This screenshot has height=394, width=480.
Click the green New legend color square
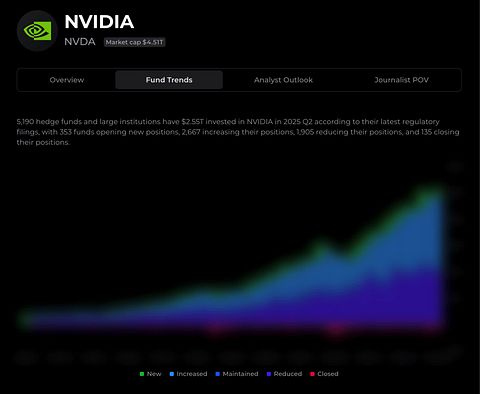pyautogui.click(x=142, y=374)
